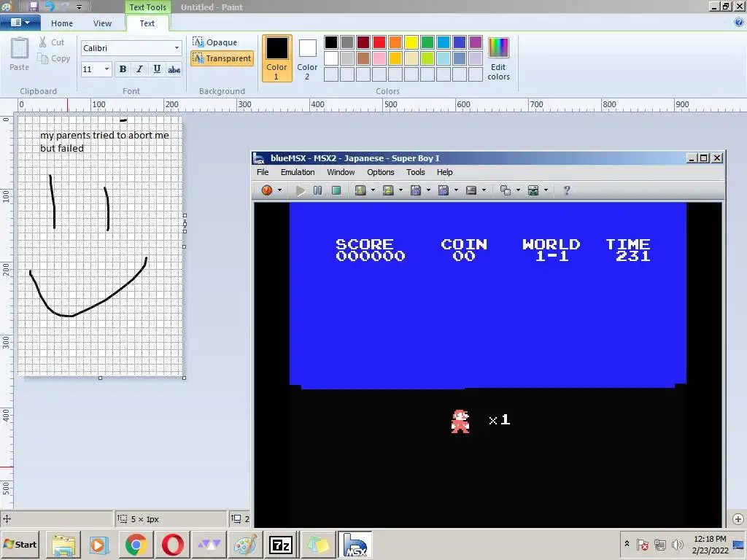
Task: Open the Calibri font family dropdown
Action: pos(177,48)
